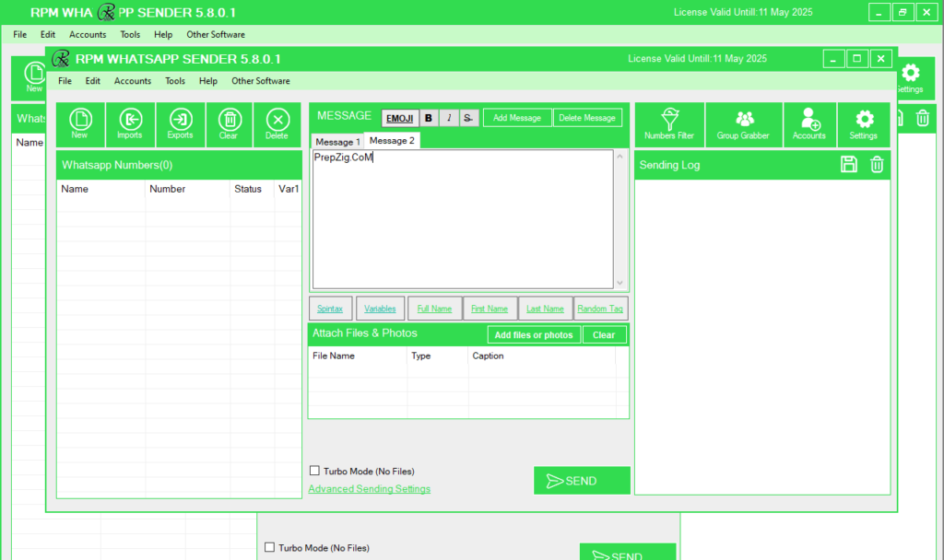Click inside the message text box
The height and width of the screenshot is (560, 944).
[x=463, y=219]
